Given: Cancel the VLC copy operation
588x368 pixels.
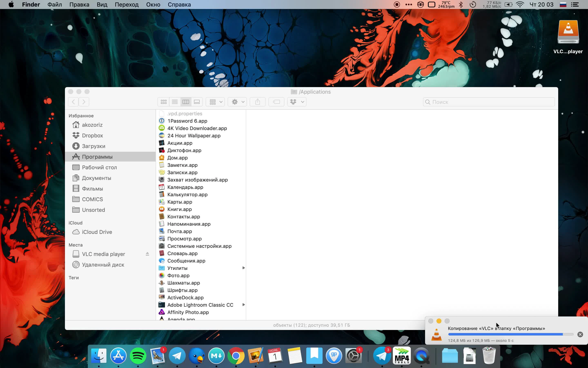Looking at the screenshot, I should [580, 334].
